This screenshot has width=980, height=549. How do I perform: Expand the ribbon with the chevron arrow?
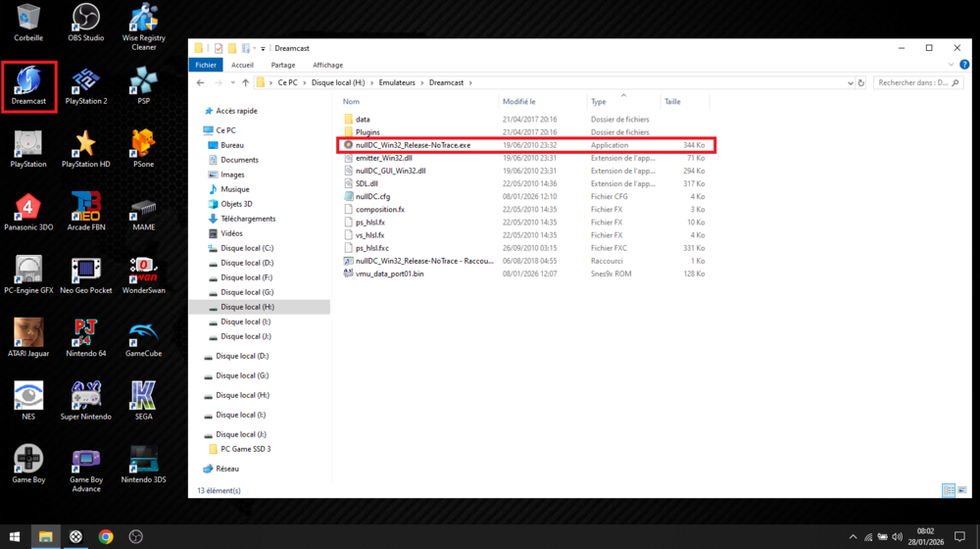click(x=952, y=66)
